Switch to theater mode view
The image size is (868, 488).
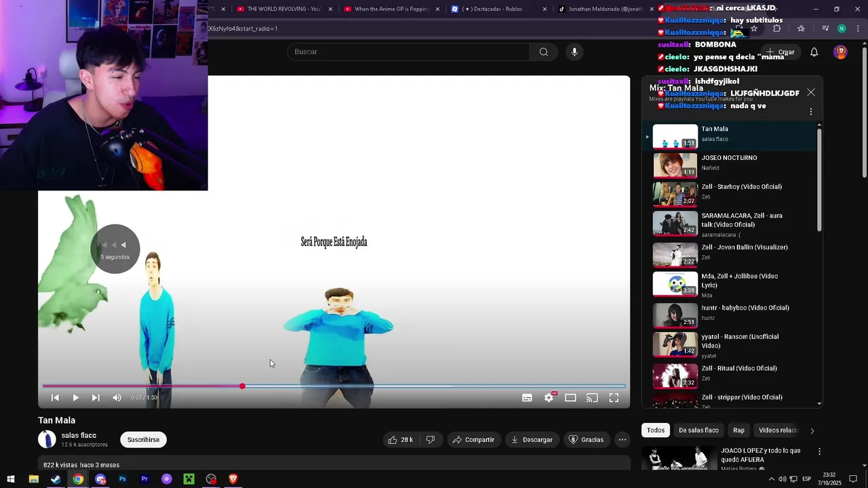570,398
